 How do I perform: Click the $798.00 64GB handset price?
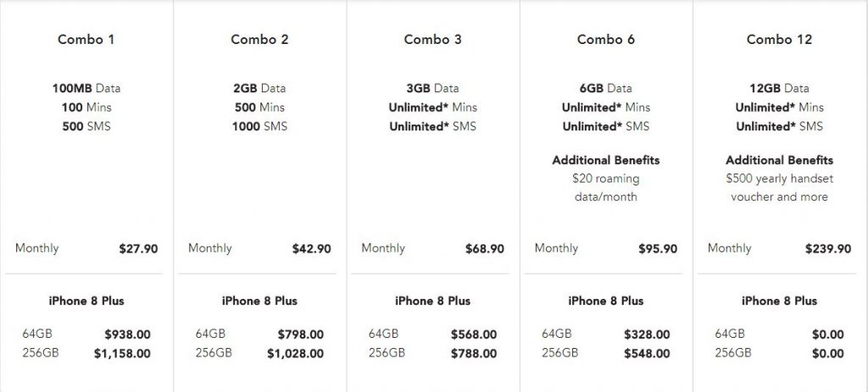[300, 334]
